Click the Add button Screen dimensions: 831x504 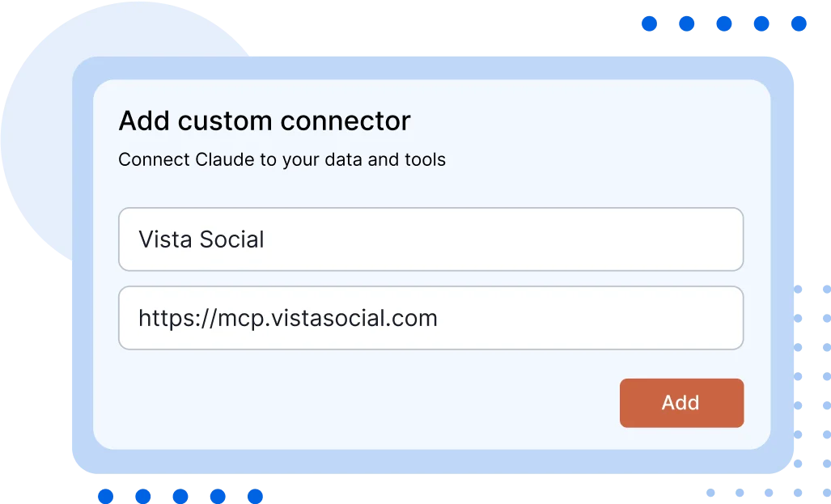(681, 403)
